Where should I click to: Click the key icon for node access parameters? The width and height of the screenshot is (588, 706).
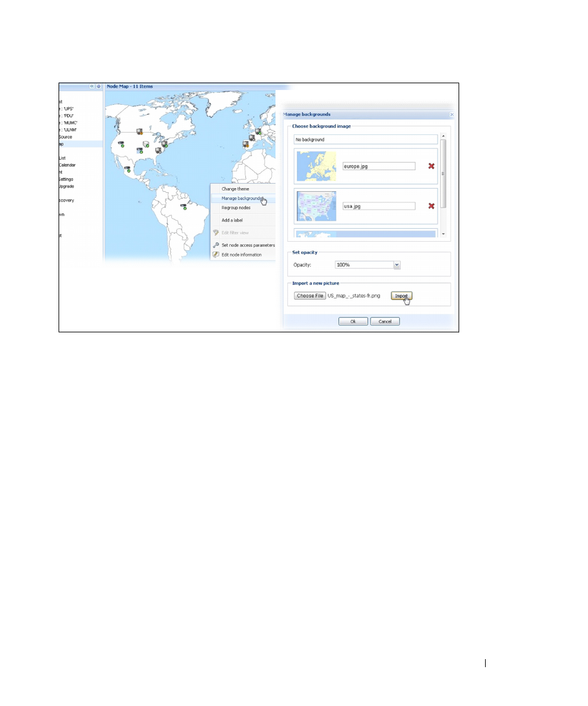(x=216, y=245)
